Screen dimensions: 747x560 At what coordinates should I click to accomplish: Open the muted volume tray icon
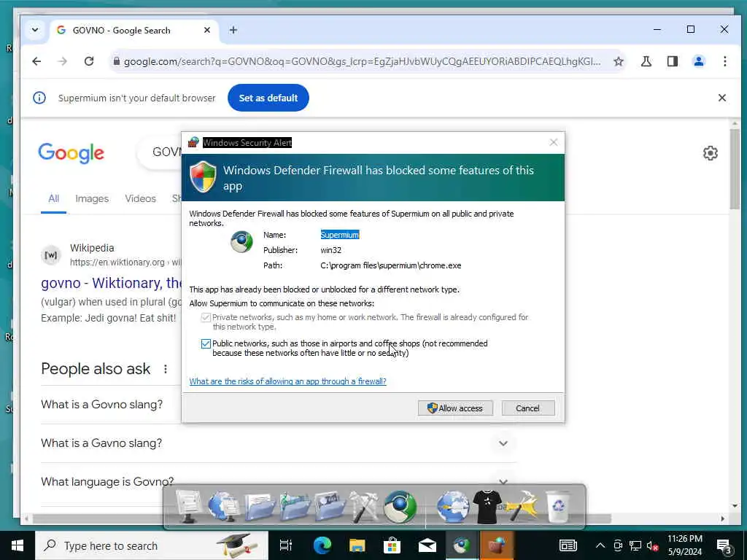(652, 545)
